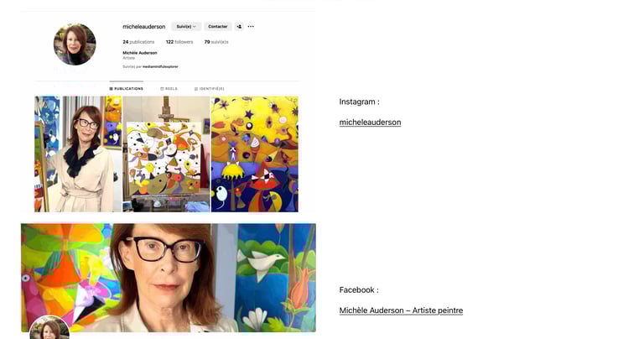The height and width of the screenshot is (339, 644).
Task: Switch to the Reels tab
Action: (x=169, y=88)
